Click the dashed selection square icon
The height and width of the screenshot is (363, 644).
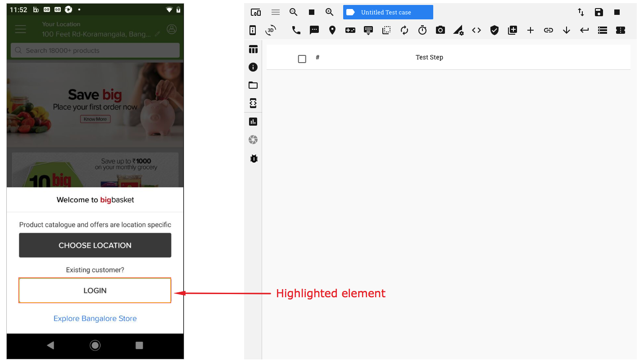click(386, 30)
